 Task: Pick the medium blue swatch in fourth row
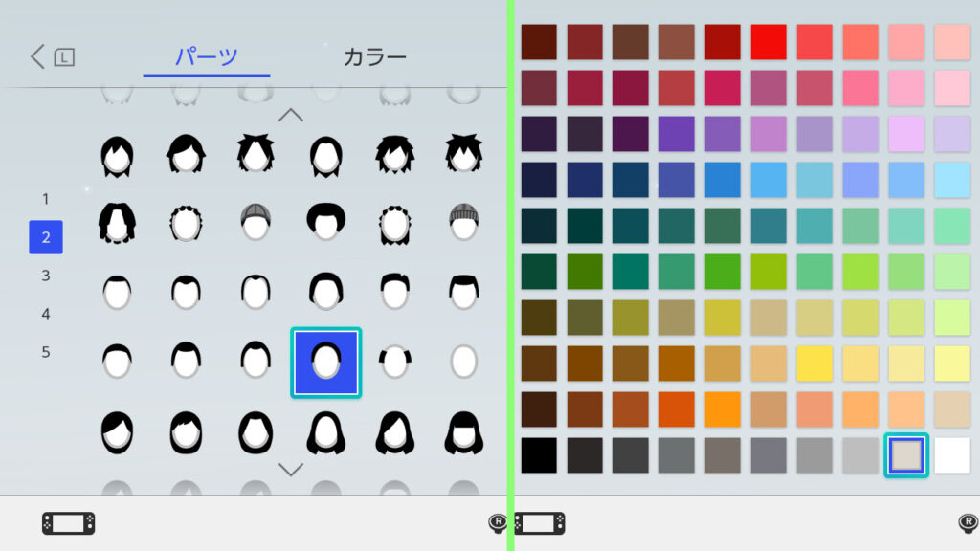(723, 180)
